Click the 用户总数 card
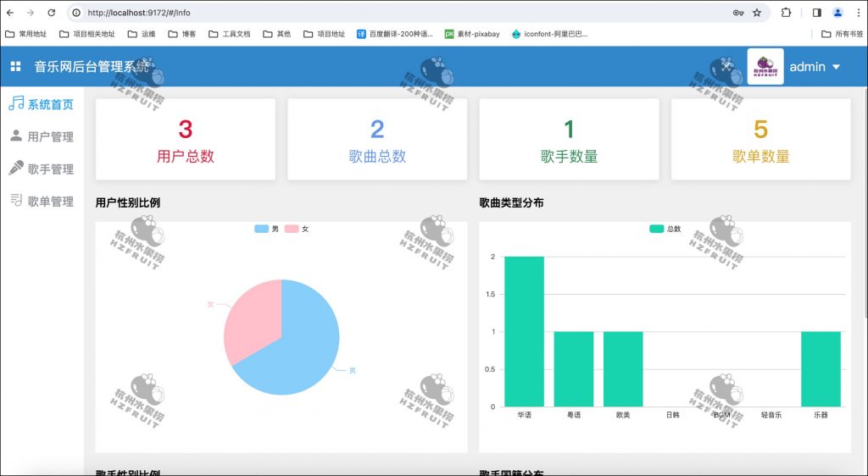This screenshot has width=868, height=476. click(x=186, y=139)
